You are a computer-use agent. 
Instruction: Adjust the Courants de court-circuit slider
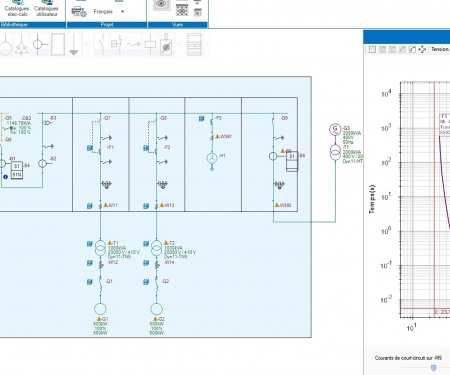click(433, 368)
